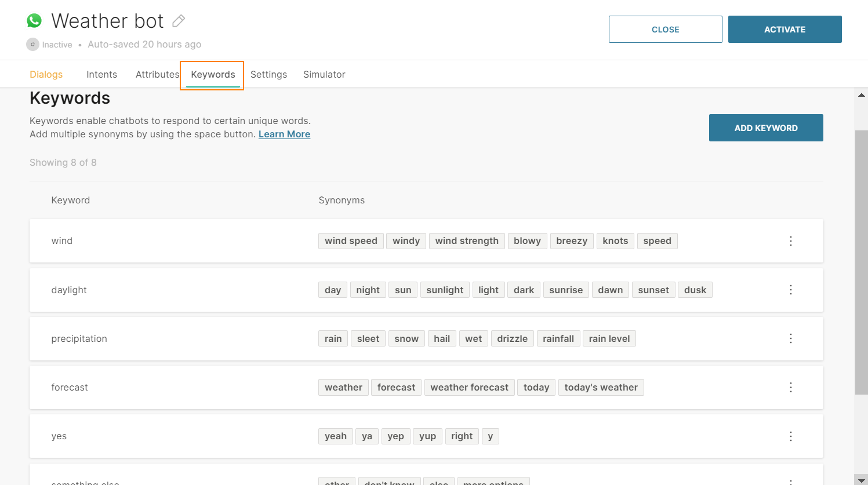Click the Close button
The height and width of the screenshot is (485, 868).
coord(665,30)
